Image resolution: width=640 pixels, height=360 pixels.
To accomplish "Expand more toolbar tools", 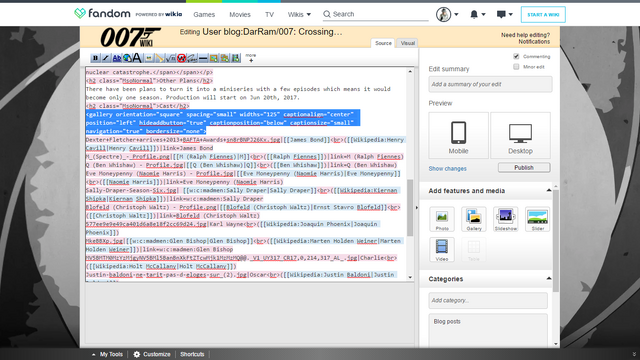I will point(251,58).
